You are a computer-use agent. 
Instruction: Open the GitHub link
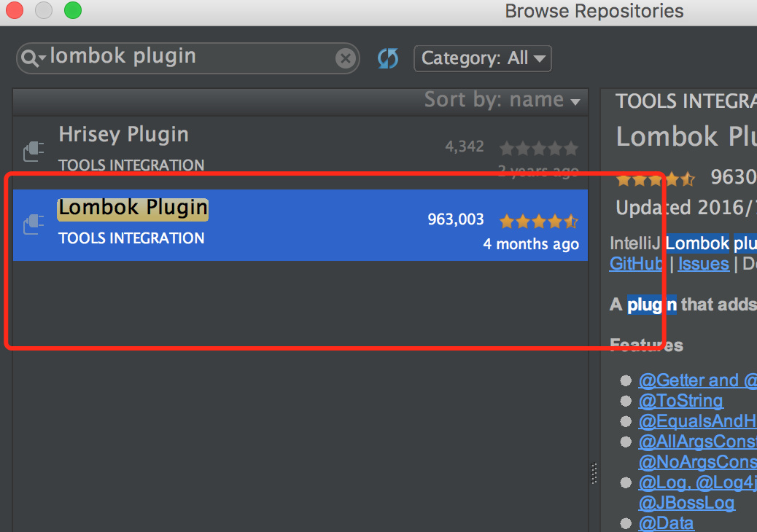coord(637,264)
